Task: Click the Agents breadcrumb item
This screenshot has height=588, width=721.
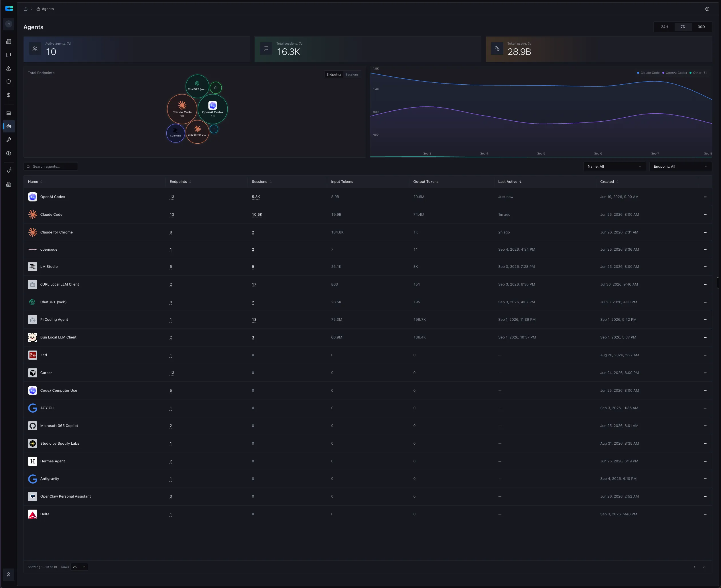Action: 45,9
